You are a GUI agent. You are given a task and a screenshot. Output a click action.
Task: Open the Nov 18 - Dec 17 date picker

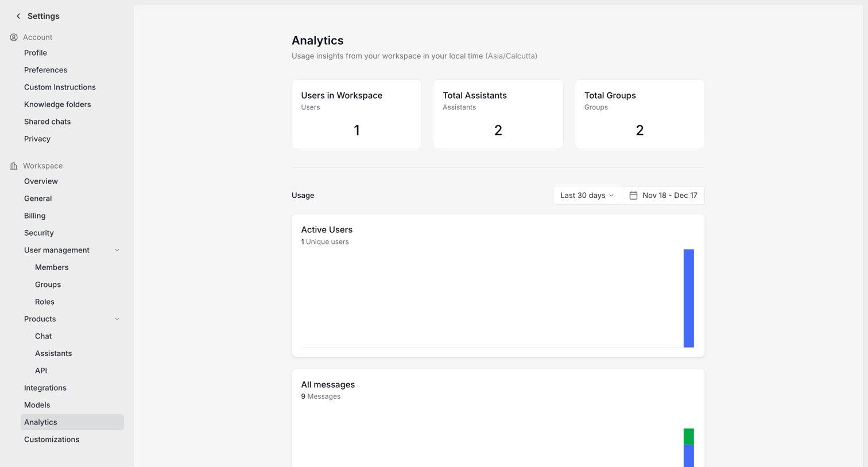(x=663, y=196)
